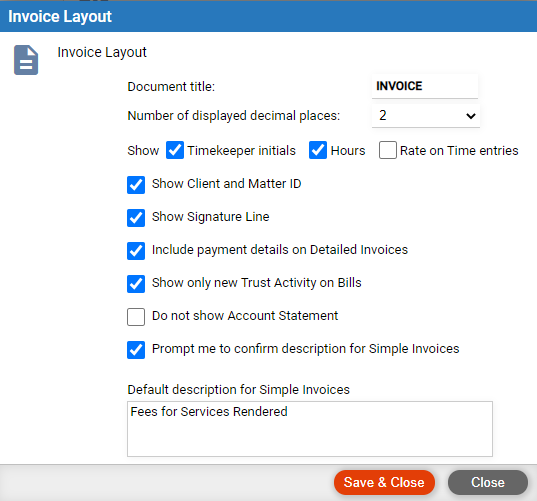
Task: Click the Invoice Layout title bar text
Action: click(x=60, y=16)
